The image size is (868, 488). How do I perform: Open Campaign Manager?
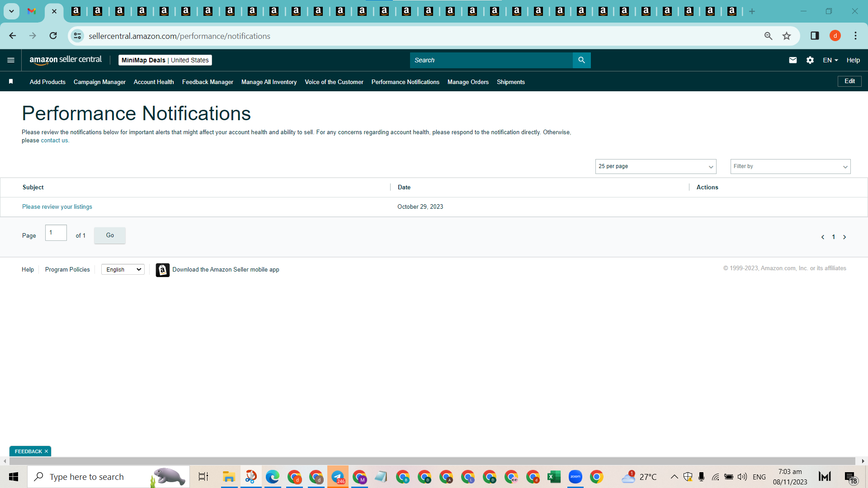pyautogui.click(x=99, y=82)
